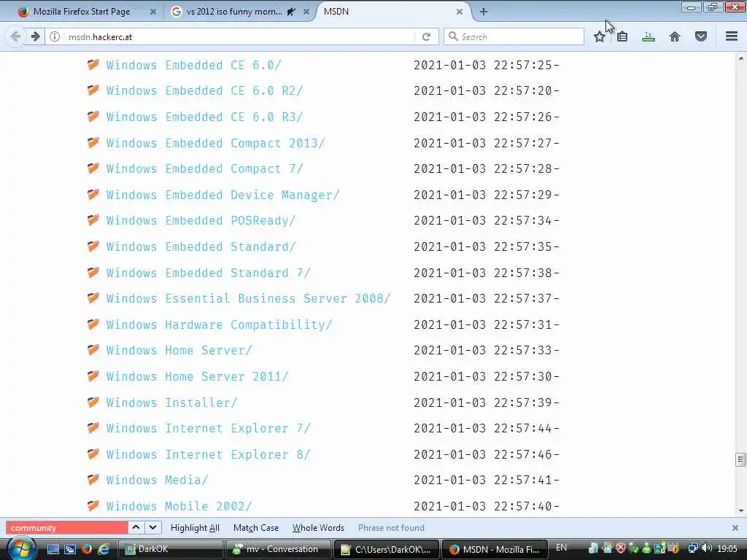Open the site information icon in the address bar
Image resolution: width=747 pixels, height=560 pixels.
point(55,36)
